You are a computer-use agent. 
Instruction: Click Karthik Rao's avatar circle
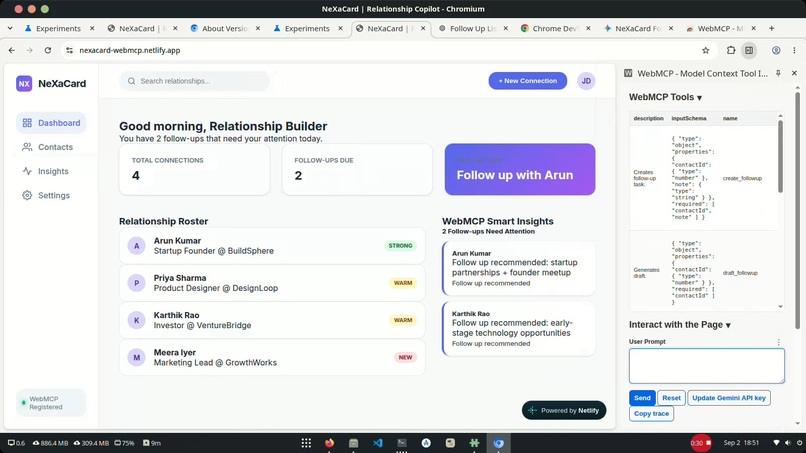point(137,320)
